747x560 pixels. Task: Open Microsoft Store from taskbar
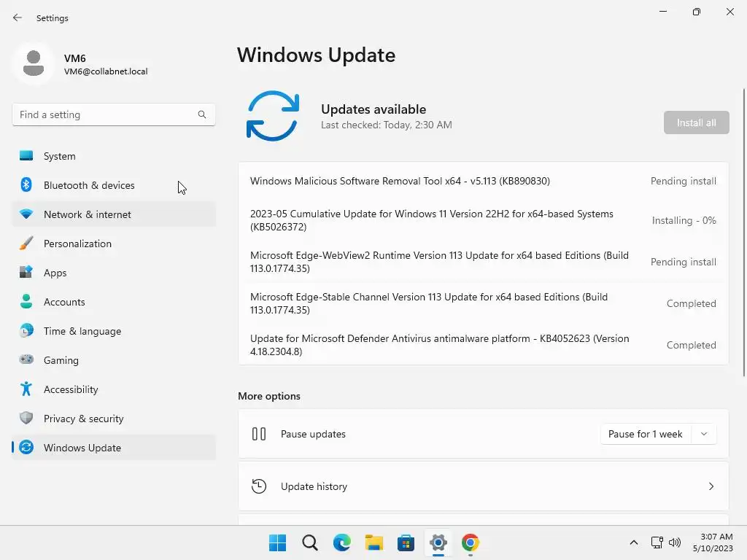coord(406,542)
